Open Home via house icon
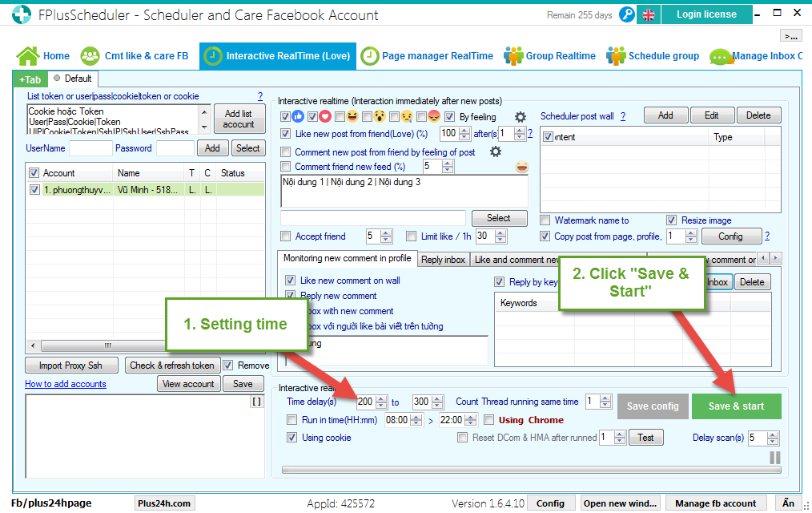The image size is (812, 513). pos(28,56)
